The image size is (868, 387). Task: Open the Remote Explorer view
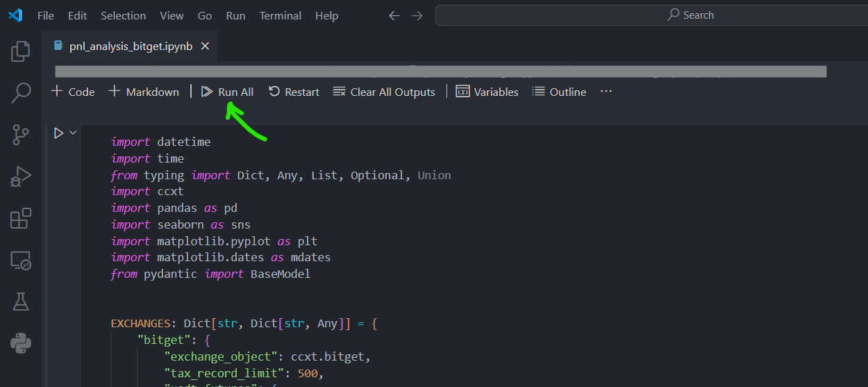pos(21,261)
